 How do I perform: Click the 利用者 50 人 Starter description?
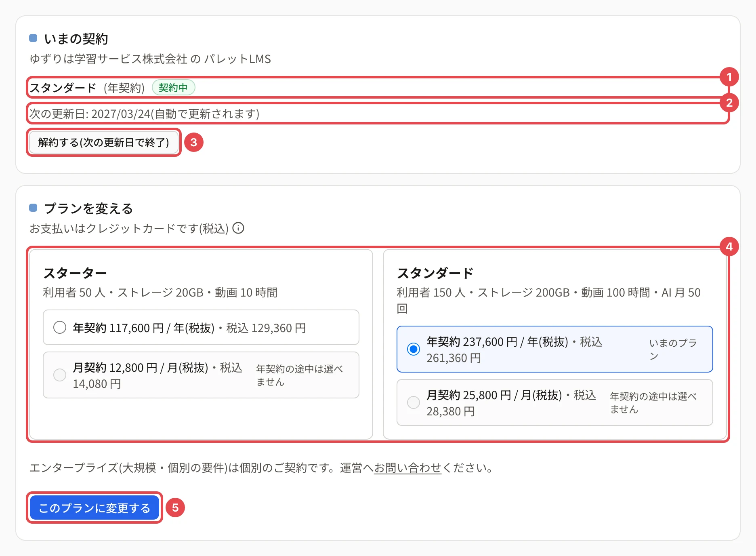tap(160, 292)
